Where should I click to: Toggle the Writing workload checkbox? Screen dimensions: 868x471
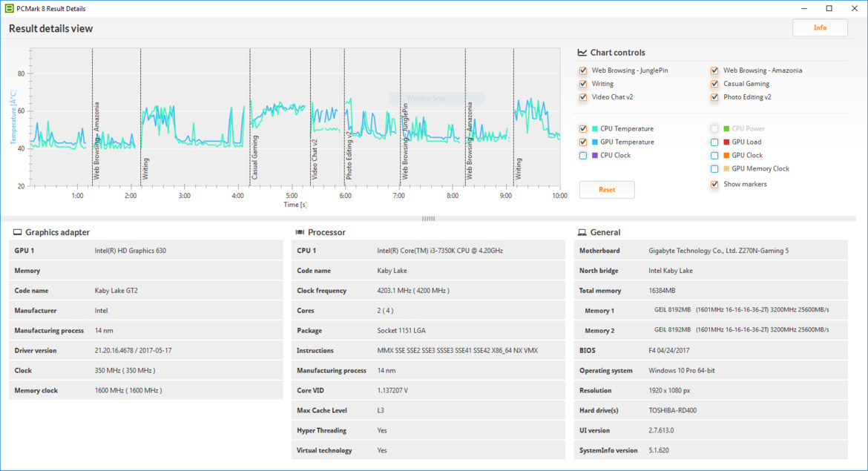click(x=583, y=84)
